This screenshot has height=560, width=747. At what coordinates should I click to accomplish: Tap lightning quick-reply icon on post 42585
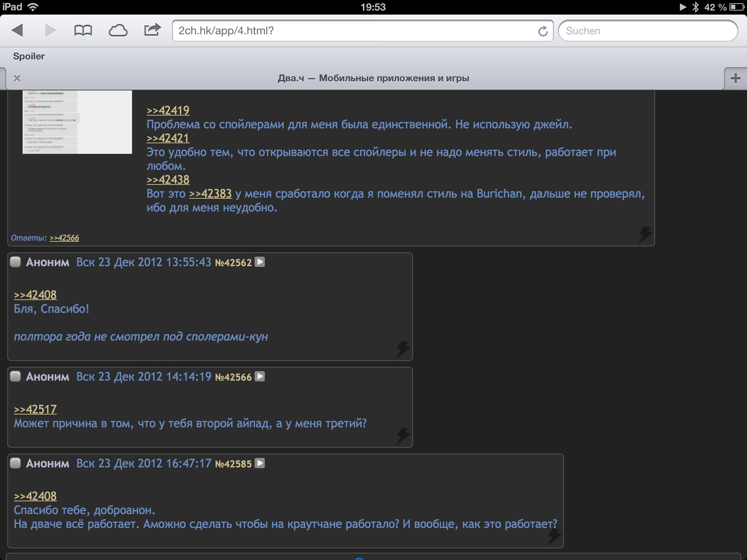(x=554, y=537)
